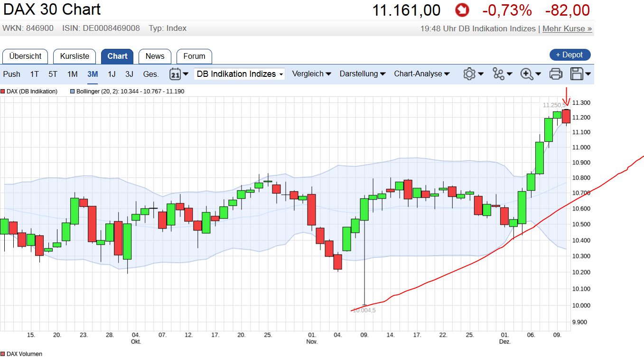Click the Okt. month label

pos(136,341)
